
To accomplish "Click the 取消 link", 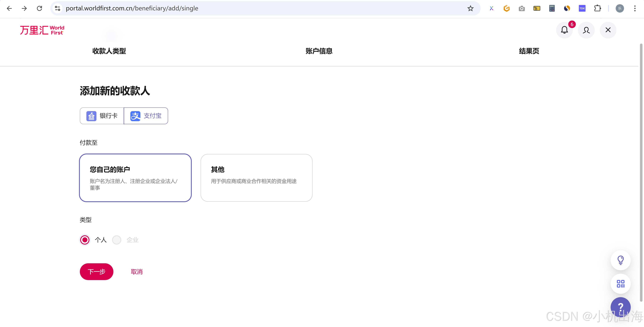I will pos(137,272).
